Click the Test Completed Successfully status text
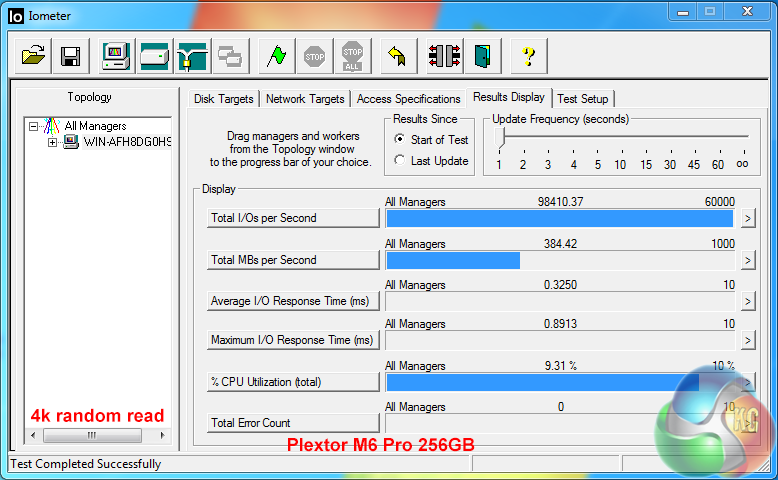The height and width of the screenshot is (480, 778). click(x=86, y=464)
